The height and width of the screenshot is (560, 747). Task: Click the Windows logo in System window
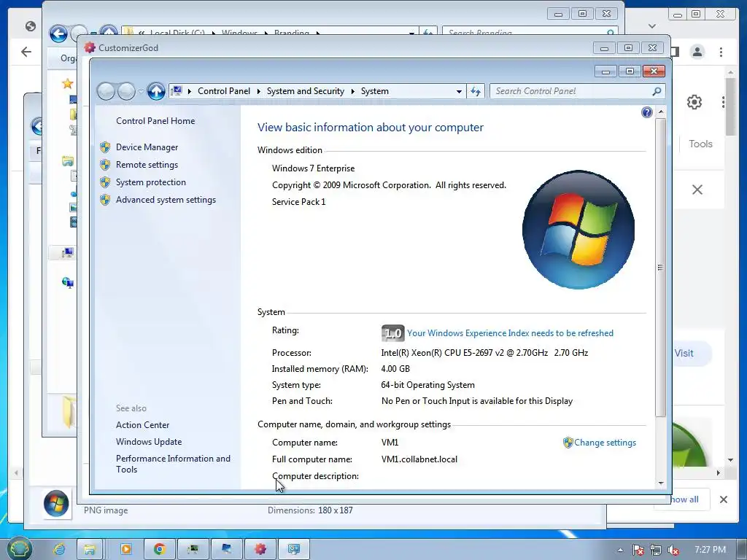point(578,230)
